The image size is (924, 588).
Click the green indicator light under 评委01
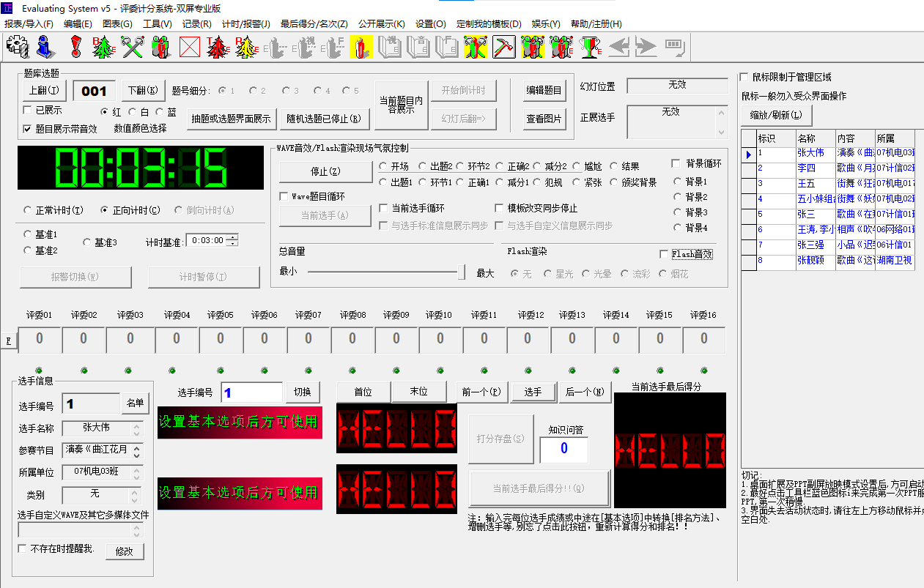(39, 370)
